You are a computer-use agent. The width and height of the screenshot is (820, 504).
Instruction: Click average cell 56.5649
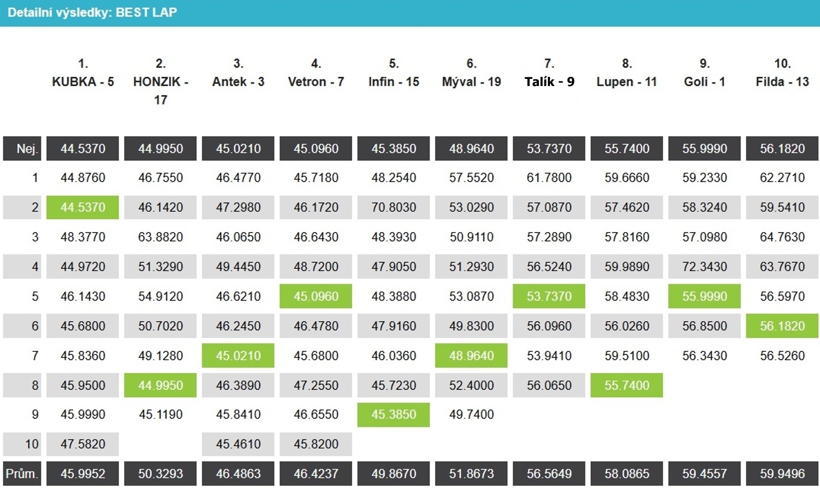(549, 473)
